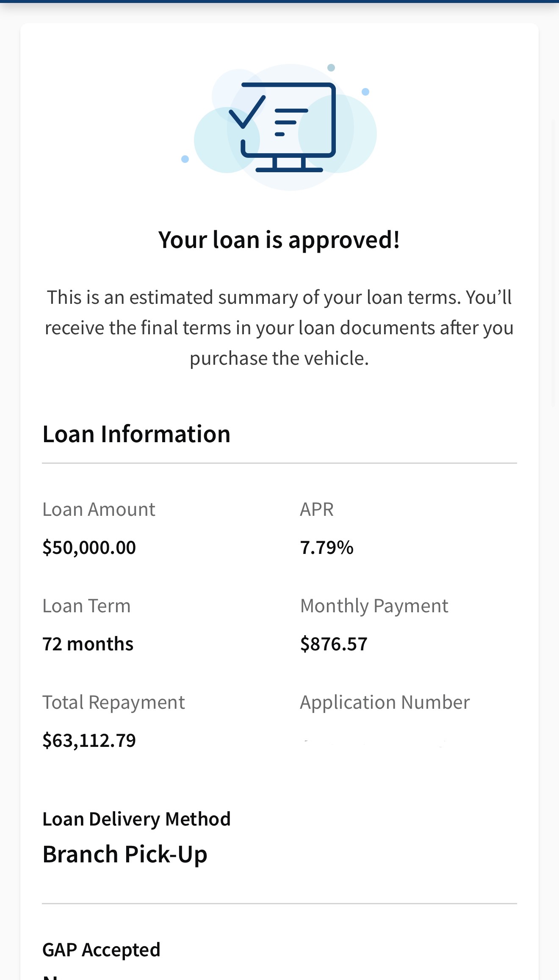
Task: Click the Total Repayment label
Action: pyautogui.click(x=113, y=702)
